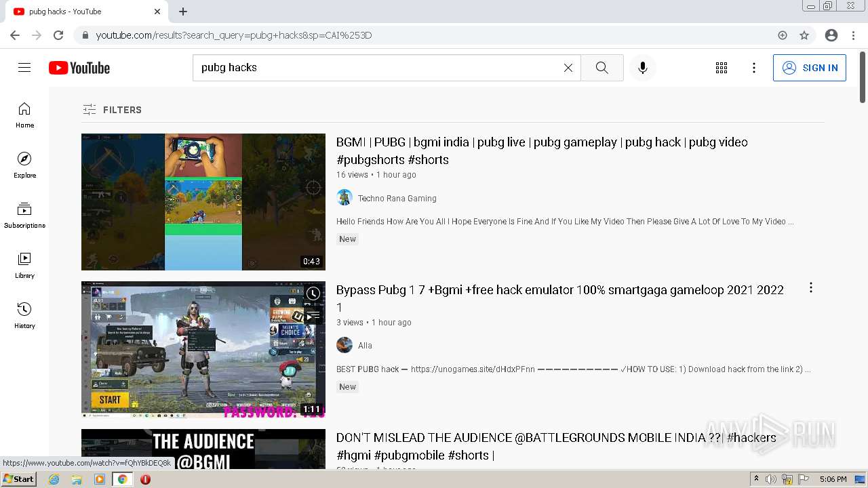Open the media player taskbar icon
Image resolution: width=868 pixels, height=488 pixels.
point(100,479)
